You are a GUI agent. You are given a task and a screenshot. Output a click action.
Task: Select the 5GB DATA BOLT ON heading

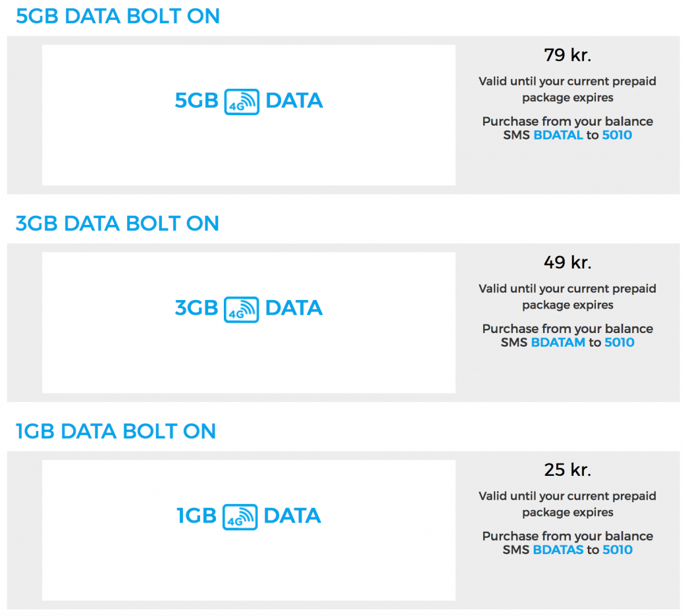pyautogui.click(x=118, y=16)
